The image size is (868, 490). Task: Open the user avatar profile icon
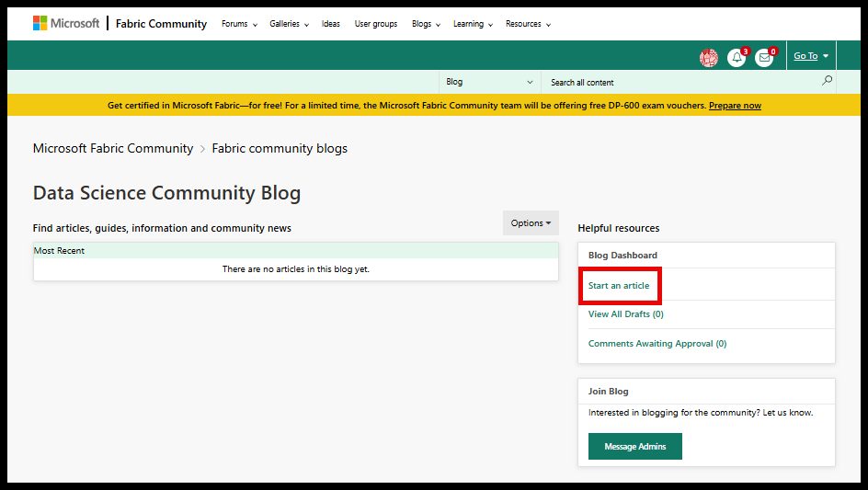click(709, 58)
